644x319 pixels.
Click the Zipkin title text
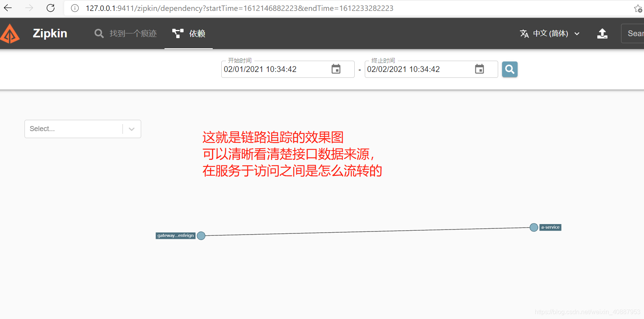[x=50, y=33]
